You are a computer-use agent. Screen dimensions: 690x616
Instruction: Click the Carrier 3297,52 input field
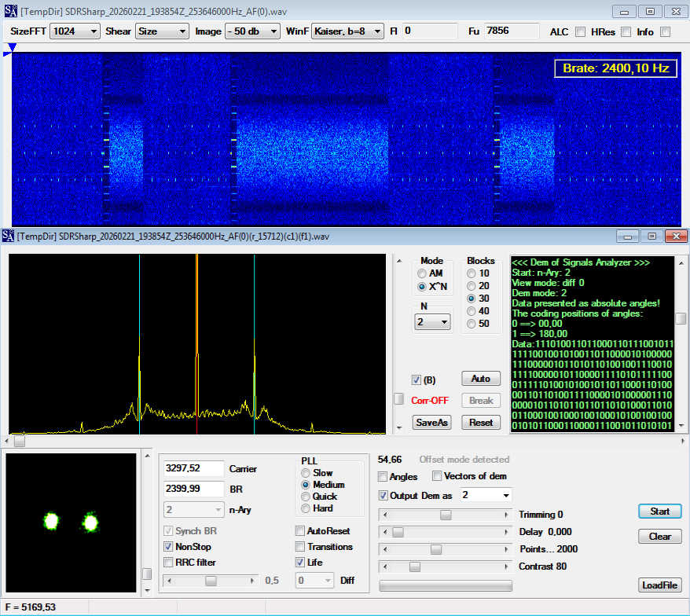(193, 468)
